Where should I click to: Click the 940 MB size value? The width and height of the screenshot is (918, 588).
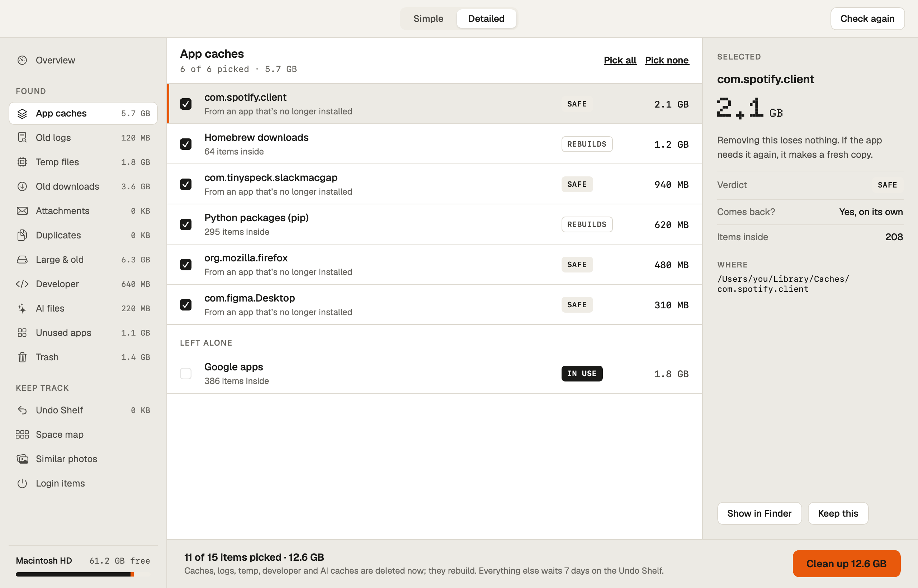click(x=671, y=184)
